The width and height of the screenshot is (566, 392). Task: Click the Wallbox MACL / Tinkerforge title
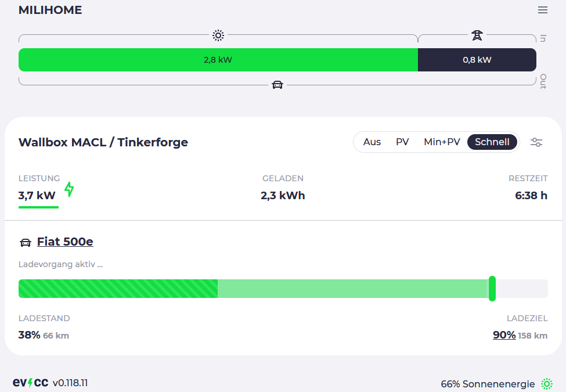(103, 142)
